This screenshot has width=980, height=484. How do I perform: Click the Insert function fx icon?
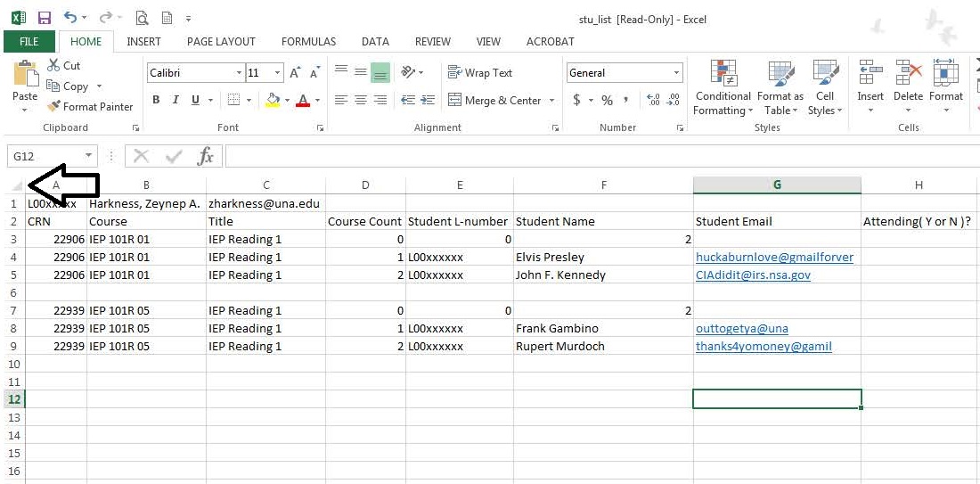coord(206,157)
